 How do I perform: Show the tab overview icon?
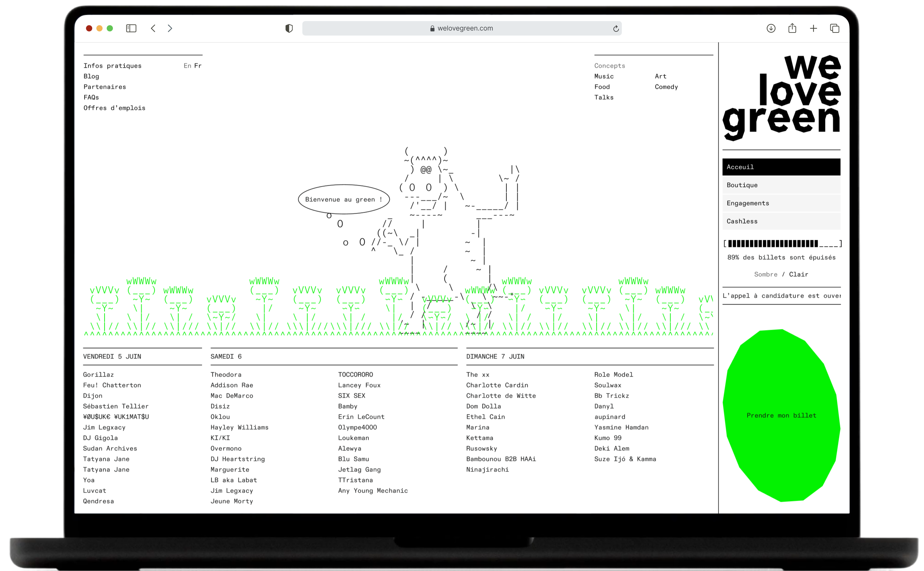(834, 28)
